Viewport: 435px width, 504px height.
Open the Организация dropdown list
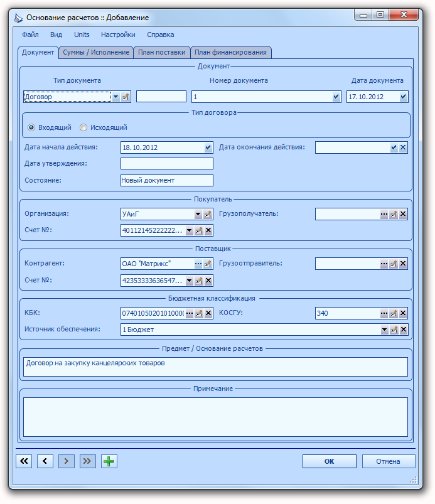pyautogui.click(x=198, y=214)
